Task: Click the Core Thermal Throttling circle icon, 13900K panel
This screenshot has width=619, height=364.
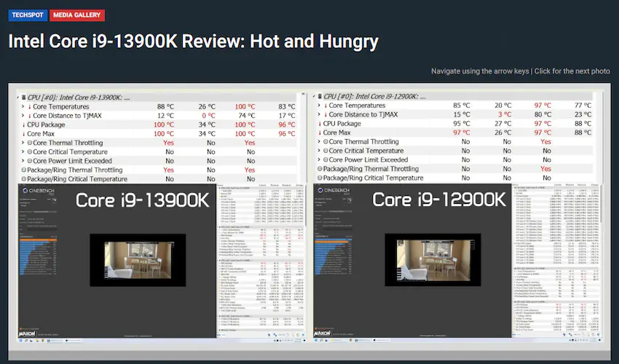Action: pyautogui.click(x=30, y=143)
